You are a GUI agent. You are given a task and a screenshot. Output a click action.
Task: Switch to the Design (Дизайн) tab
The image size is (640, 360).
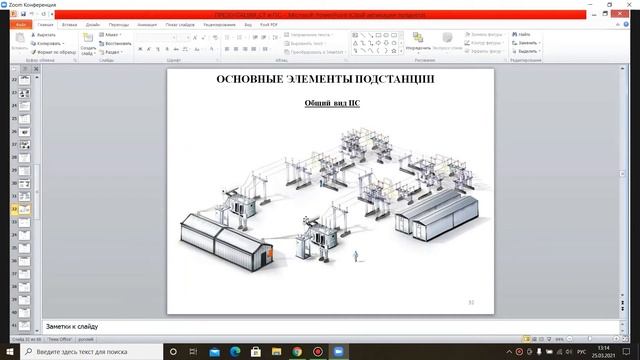93,25
